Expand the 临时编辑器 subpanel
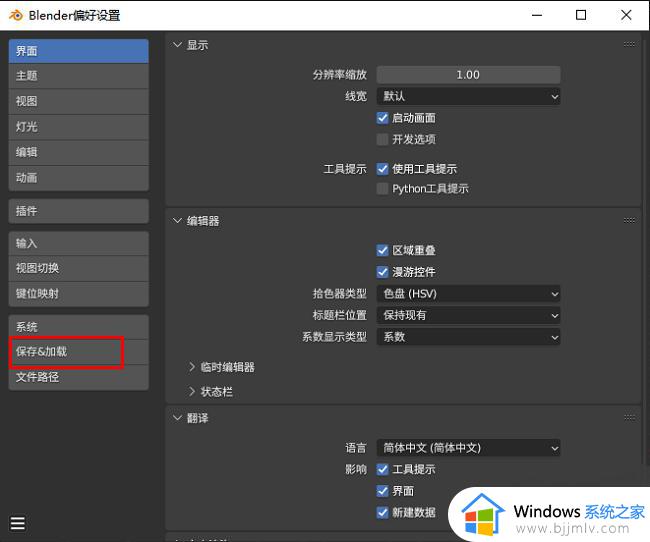The width and height of the screenshot is (650, 542). [x=192, y=367]
